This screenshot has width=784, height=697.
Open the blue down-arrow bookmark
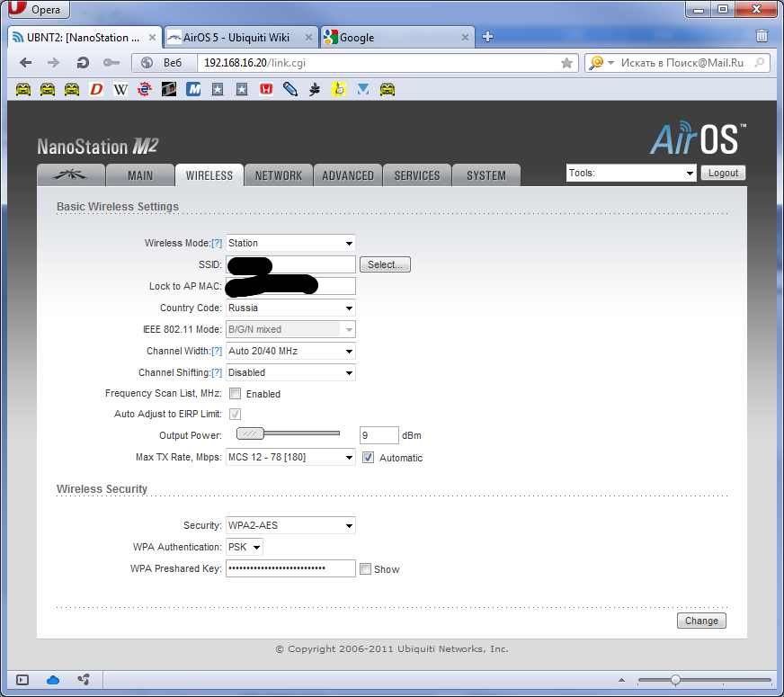click(x=363, y=90)
